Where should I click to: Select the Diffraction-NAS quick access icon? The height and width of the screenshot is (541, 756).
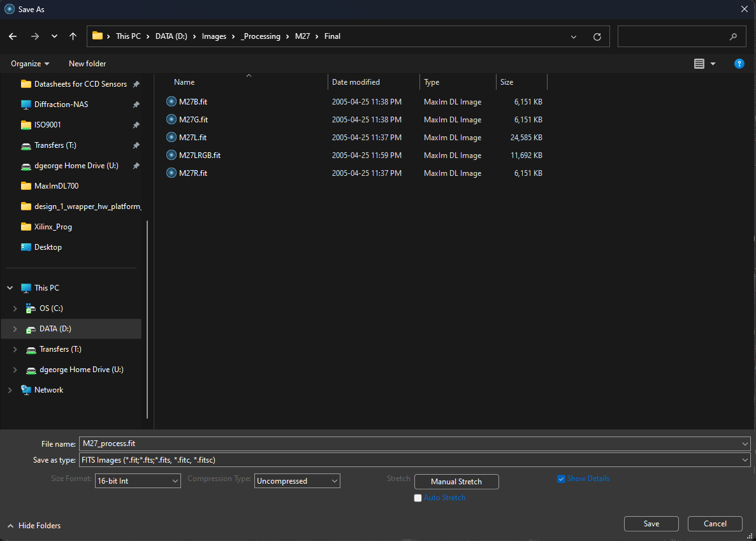click(25, 105)
